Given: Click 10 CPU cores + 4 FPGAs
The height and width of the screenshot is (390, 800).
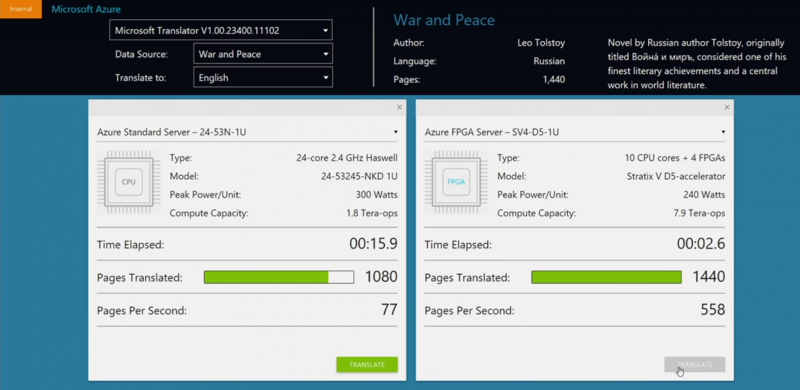Looking at the screenshot, I should click(674, 158).
